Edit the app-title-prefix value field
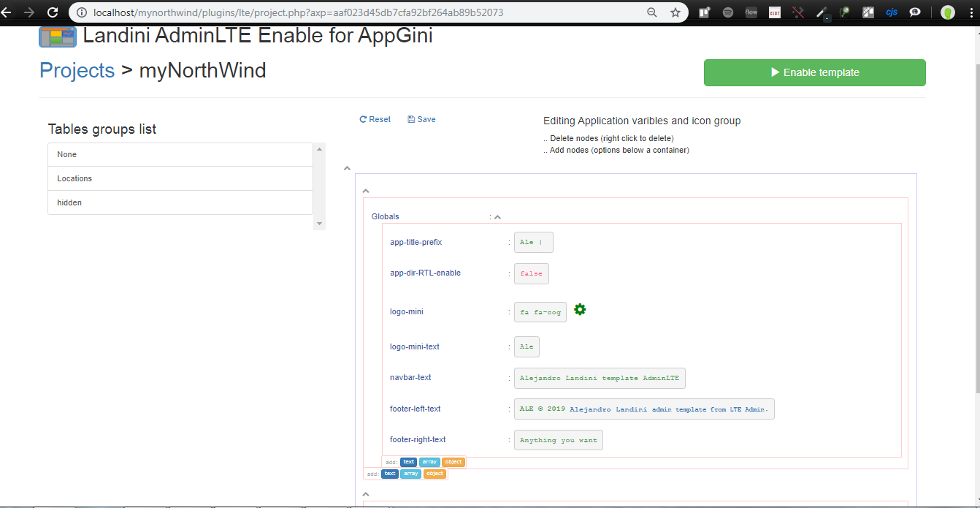The width and height of the screenshot is (980, 508). coord(534,243)
